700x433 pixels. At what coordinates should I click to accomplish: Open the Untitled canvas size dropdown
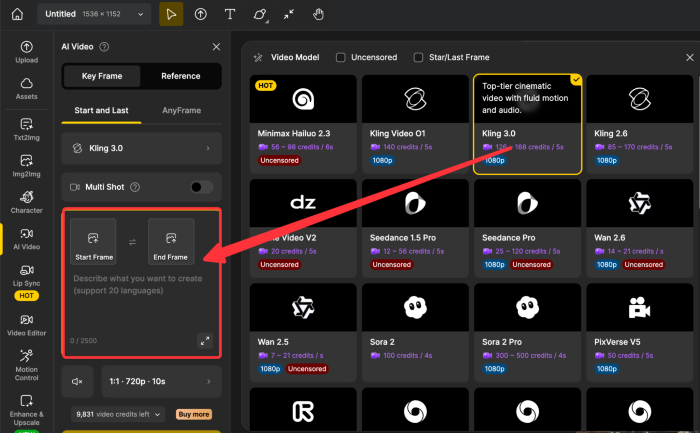[x=97, y=15]
